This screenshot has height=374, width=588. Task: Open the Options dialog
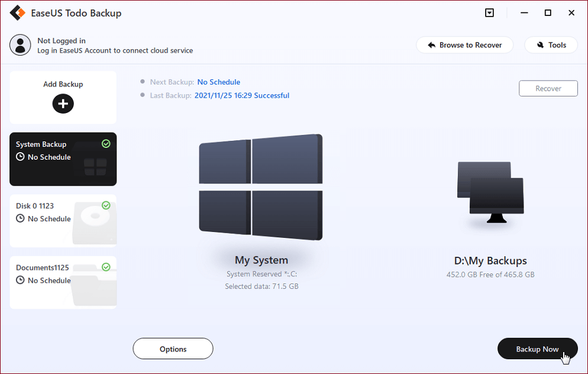click(173, 349)
